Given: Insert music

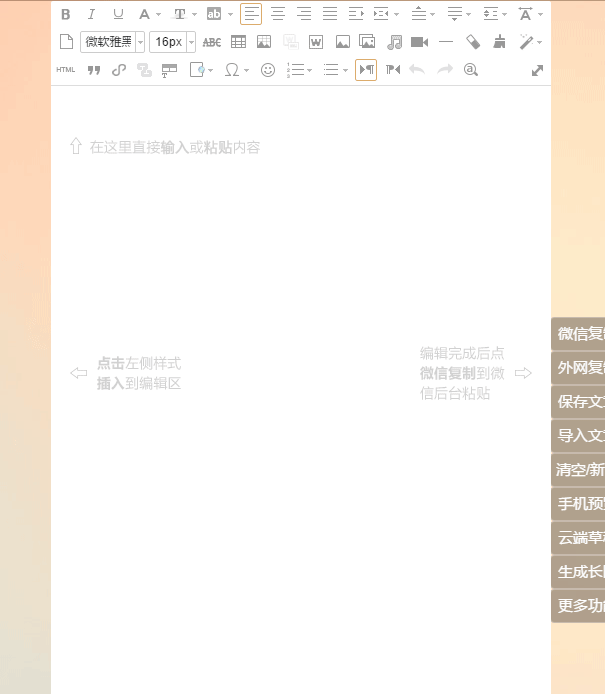Looking at the screenshot, I should 394,42.
